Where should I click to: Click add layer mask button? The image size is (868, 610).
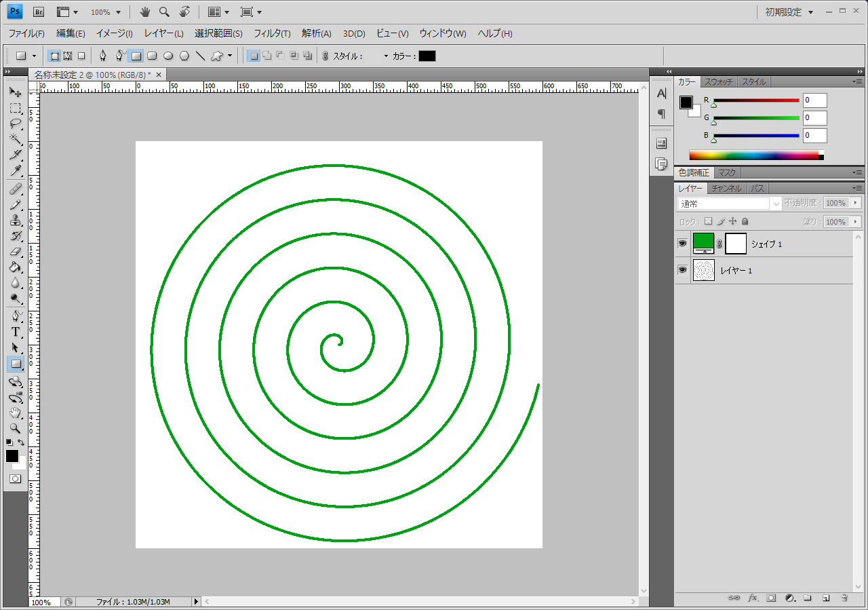[771, 598]
